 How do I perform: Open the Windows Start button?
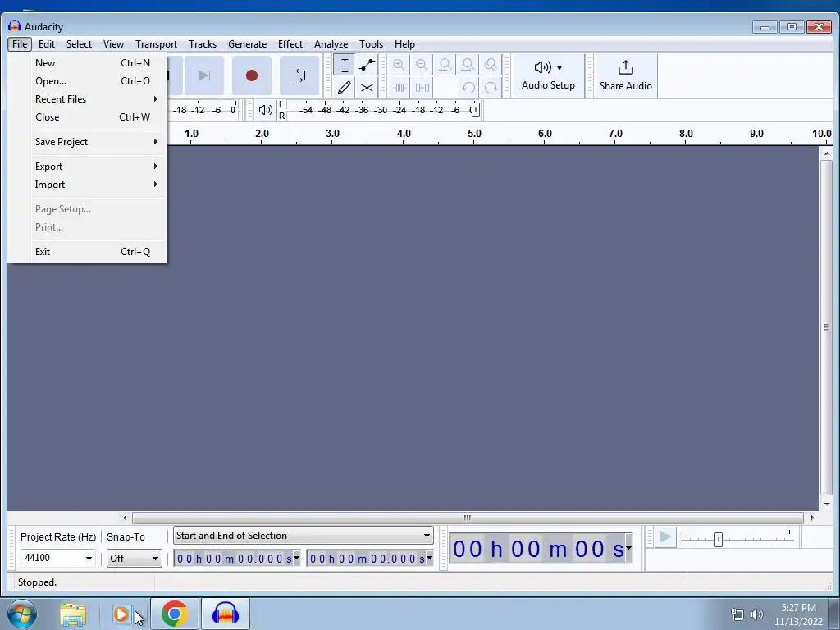tap(22, 614)
